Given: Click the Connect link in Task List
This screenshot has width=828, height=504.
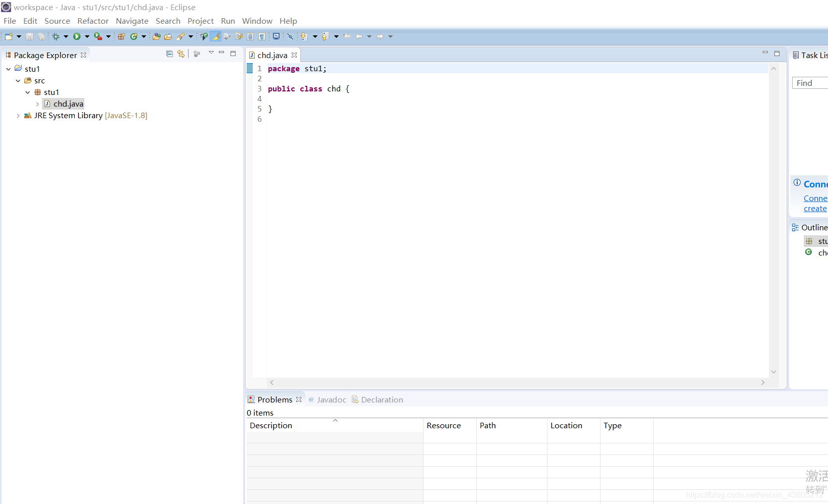Looking at the screenshot, I should (x=815, y=198).
